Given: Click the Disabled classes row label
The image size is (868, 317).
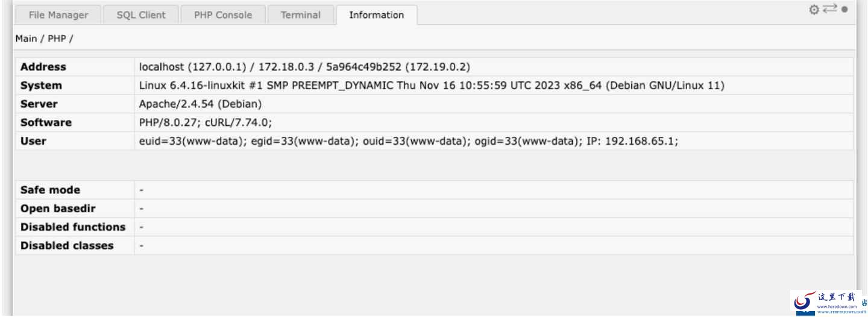Looking at the screenshot, I should [67, 246].
